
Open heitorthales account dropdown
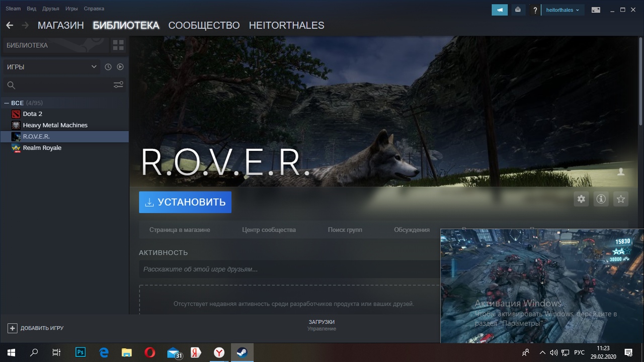pos(562,10)
